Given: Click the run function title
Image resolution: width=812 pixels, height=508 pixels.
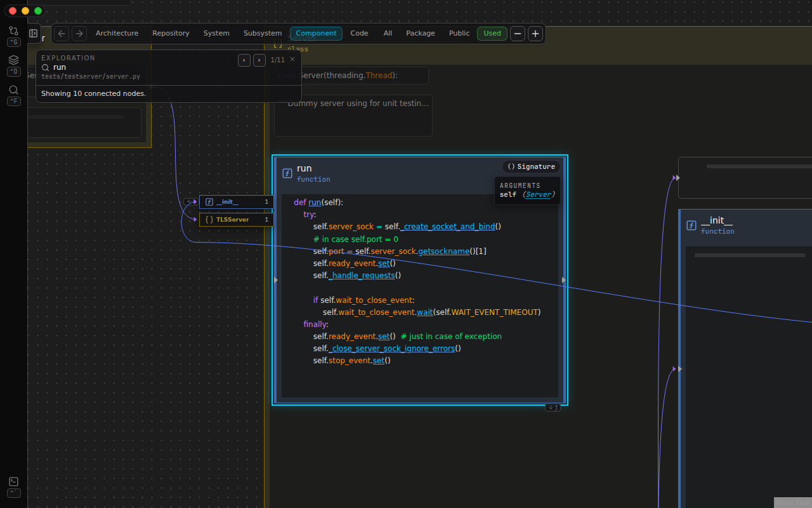Looking at the screenshot, I should pos(304,168).
